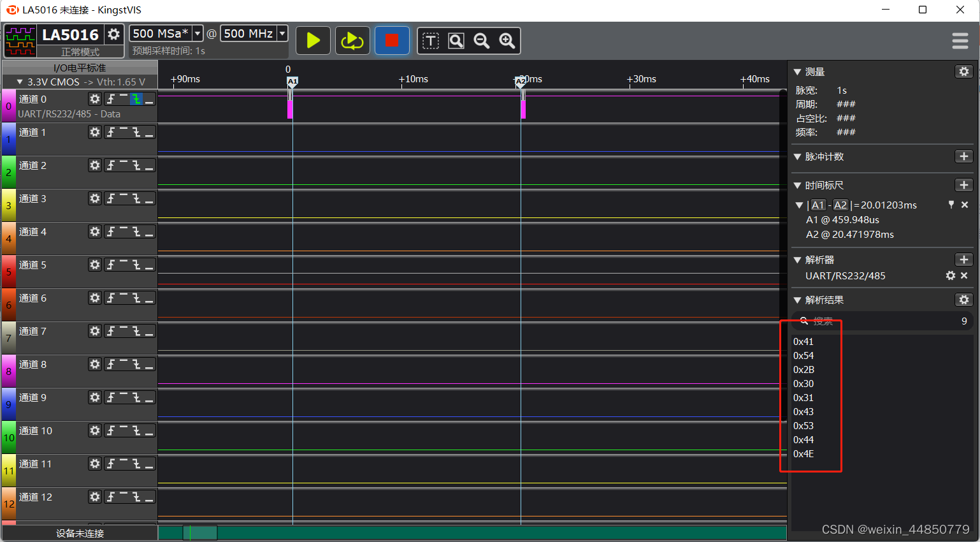Toggle low level trigger on channel 4
The height and width of the screenshot is (542, 980).
coord(149,231)
